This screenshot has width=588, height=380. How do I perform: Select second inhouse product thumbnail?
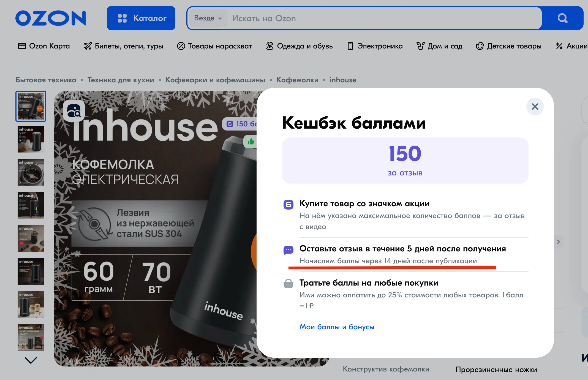pyautogui.click(x=31, y=139)
